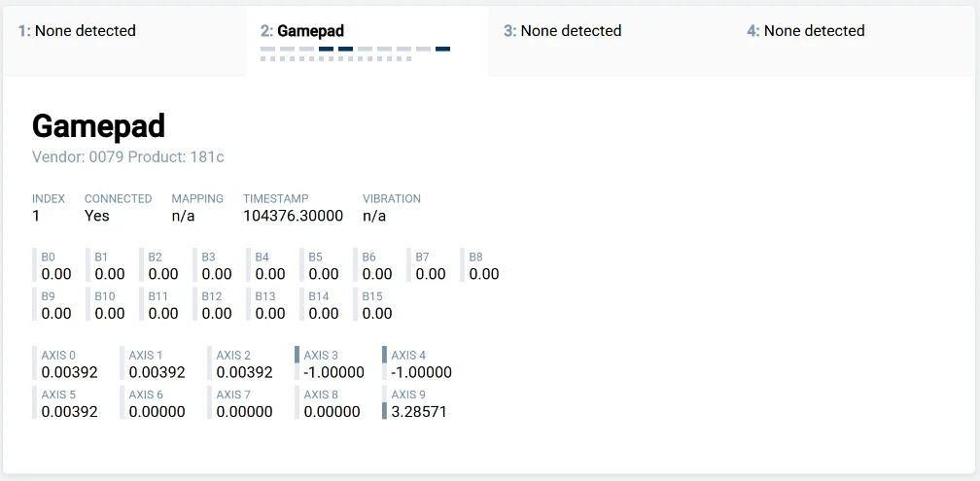
Task: Click the B0 button indicator
Action: (x=53, y=265)
